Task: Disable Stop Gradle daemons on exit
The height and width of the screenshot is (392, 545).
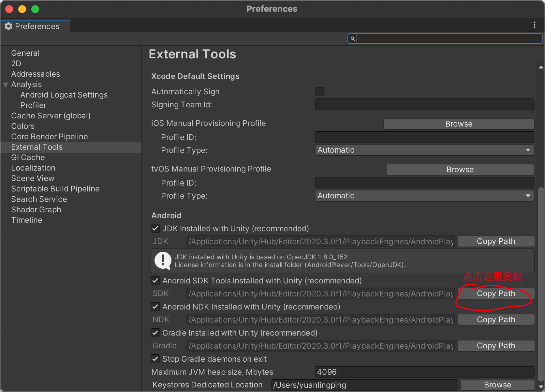Action: 155,359
